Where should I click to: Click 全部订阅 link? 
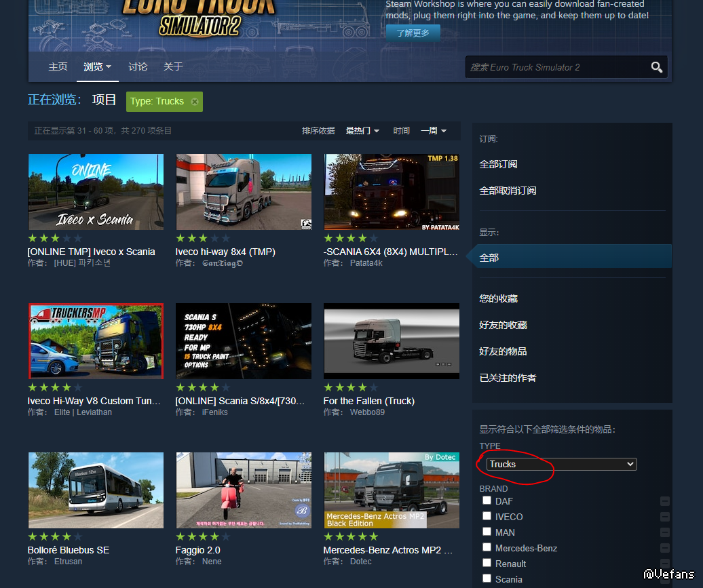(x=498, y=165)
